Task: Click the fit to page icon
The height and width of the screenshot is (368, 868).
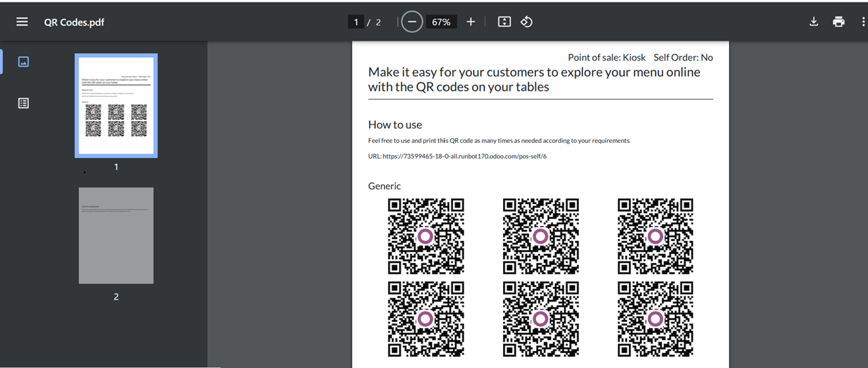Action: 504,22
